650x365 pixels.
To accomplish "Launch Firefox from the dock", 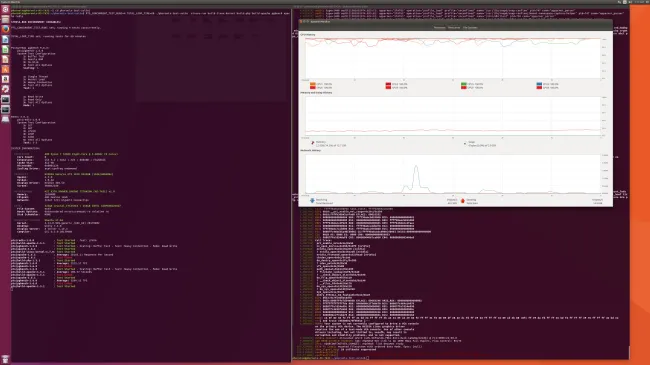I will (x=5, y=29).
